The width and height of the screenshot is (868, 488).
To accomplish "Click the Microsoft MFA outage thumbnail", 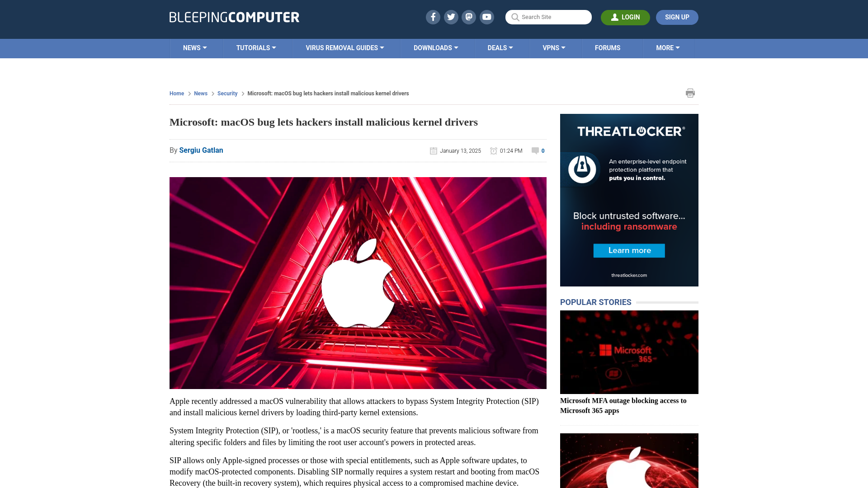I will coord(629,352).
